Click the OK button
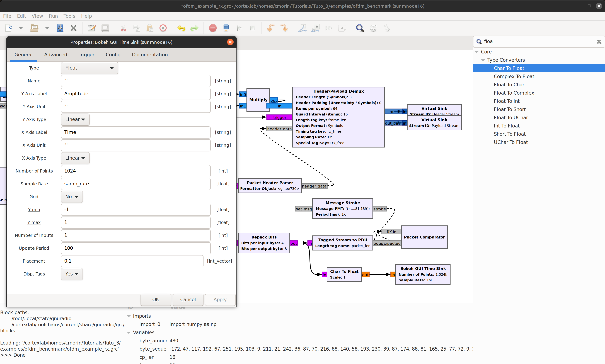Screen dimensions: 605x364 pyautogui.click(x=156, y=299)
